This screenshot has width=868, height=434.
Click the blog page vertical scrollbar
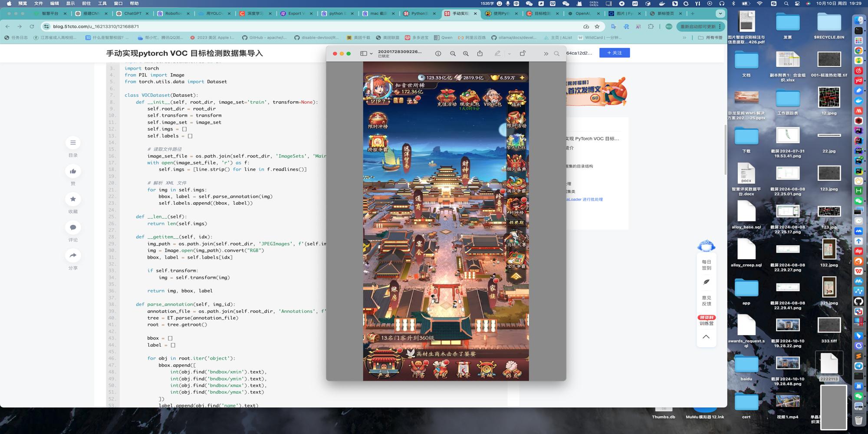[x=725, y=149]
